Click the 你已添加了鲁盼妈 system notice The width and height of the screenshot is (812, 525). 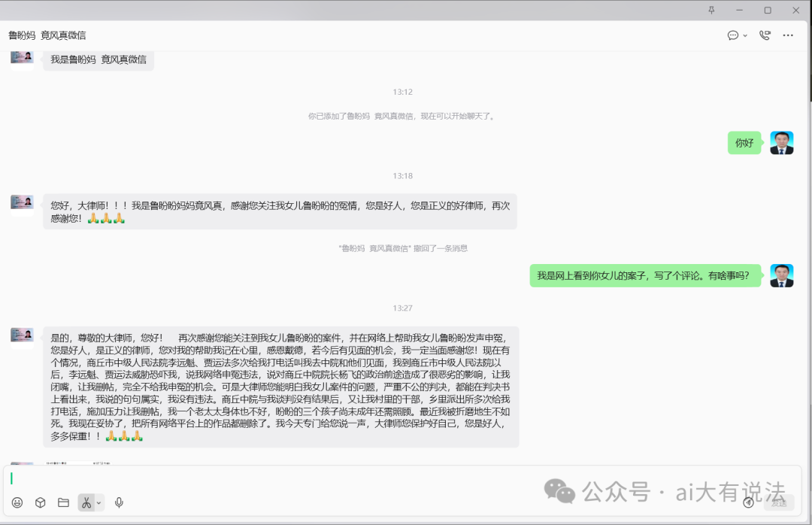coord(402,116)
